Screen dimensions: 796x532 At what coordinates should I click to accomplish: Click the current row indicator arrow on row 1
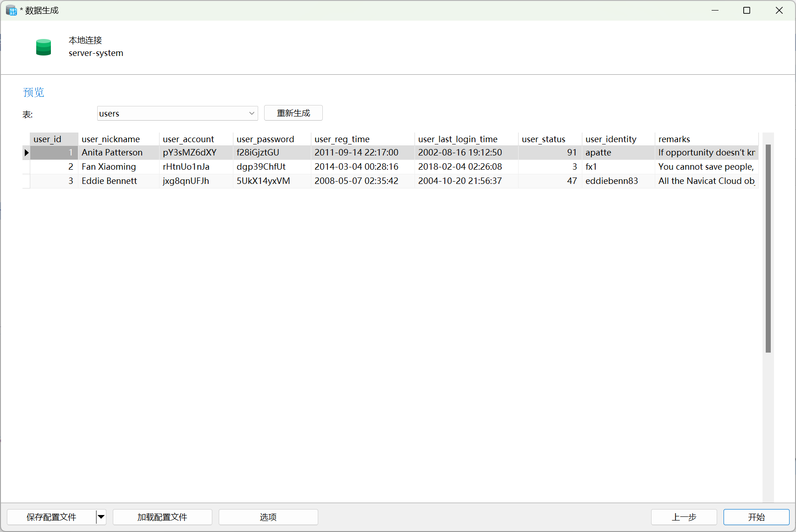[x=26, y=153]
